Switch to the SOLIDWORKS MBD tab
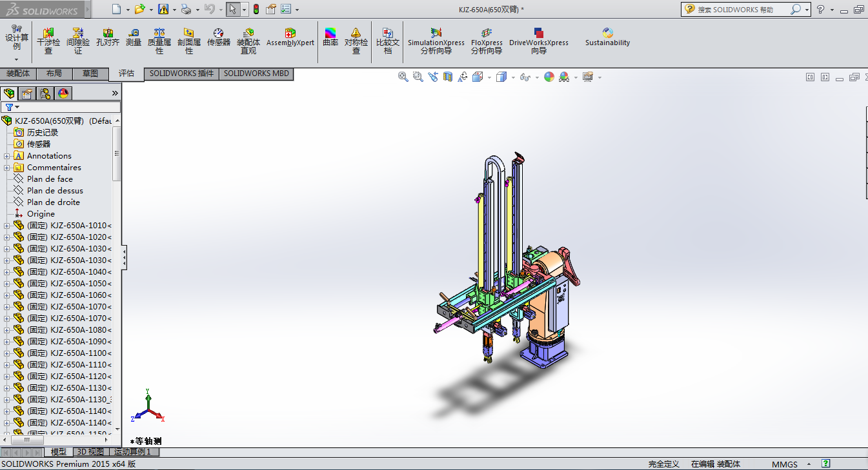The image size is (868, 470). 256,73
